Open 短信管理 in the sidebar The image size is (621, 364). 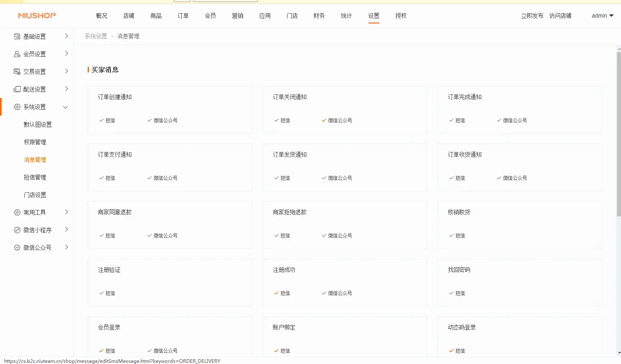pos(35,177)
